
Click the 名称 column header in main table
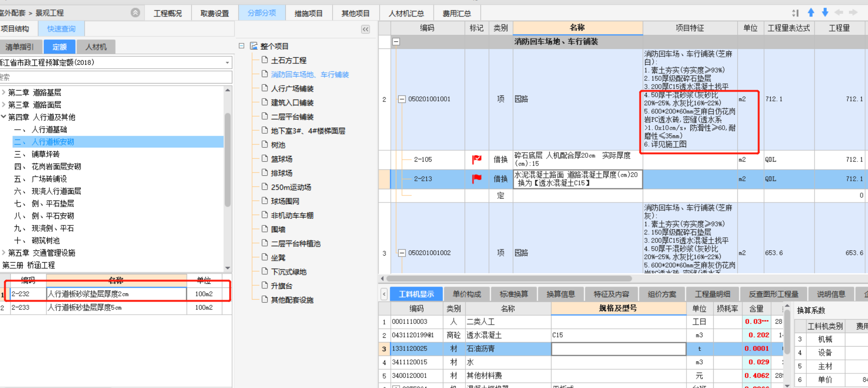[577, 28]
